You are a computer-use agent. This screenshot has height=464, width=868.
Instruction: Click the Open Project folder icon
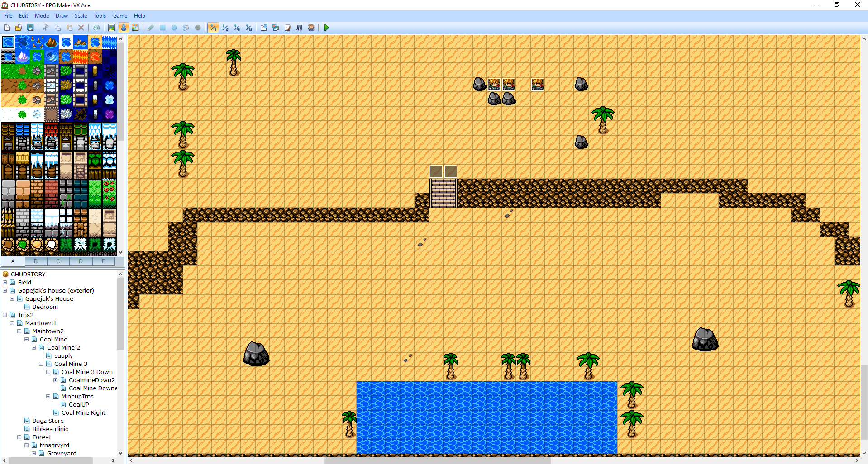click(x=19, y=28)
